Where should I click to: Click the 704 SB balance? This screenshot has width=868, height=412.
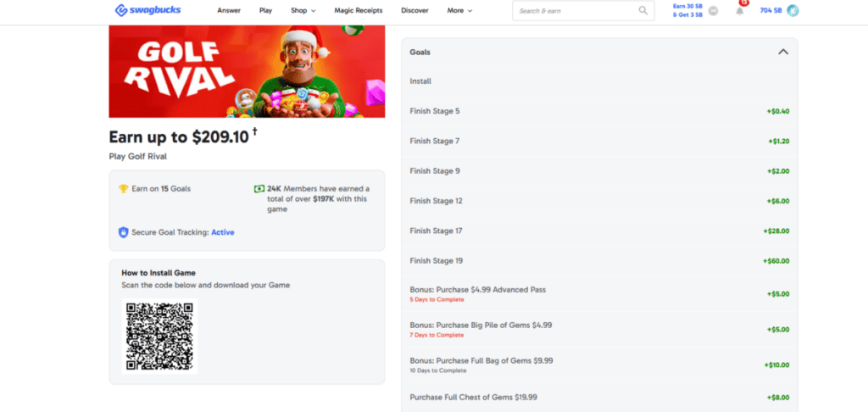[771, 10]
